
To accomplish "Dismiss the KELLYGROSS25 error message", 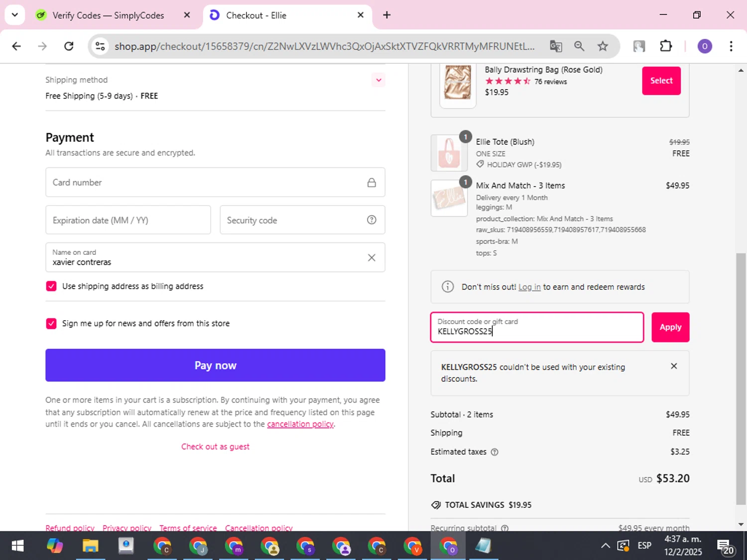I will [674, 366].
